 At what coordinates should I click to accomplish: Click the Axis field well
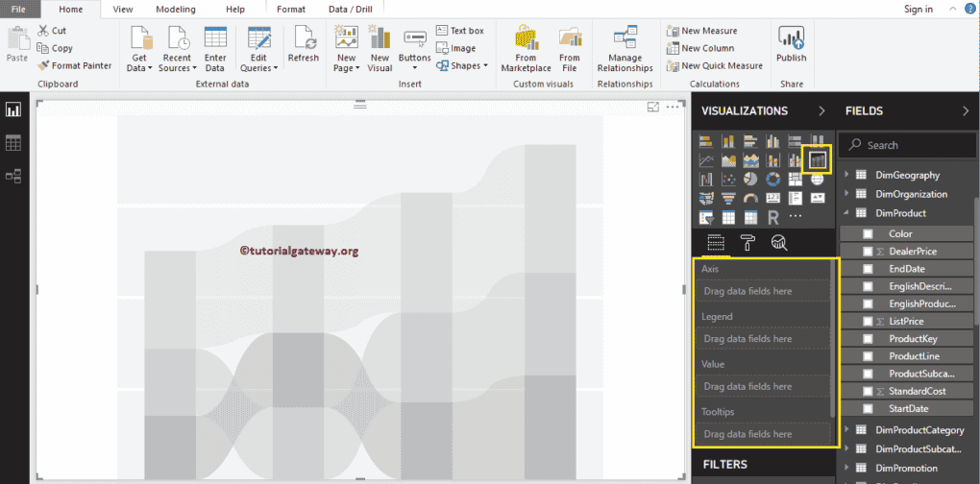[763, 291]
